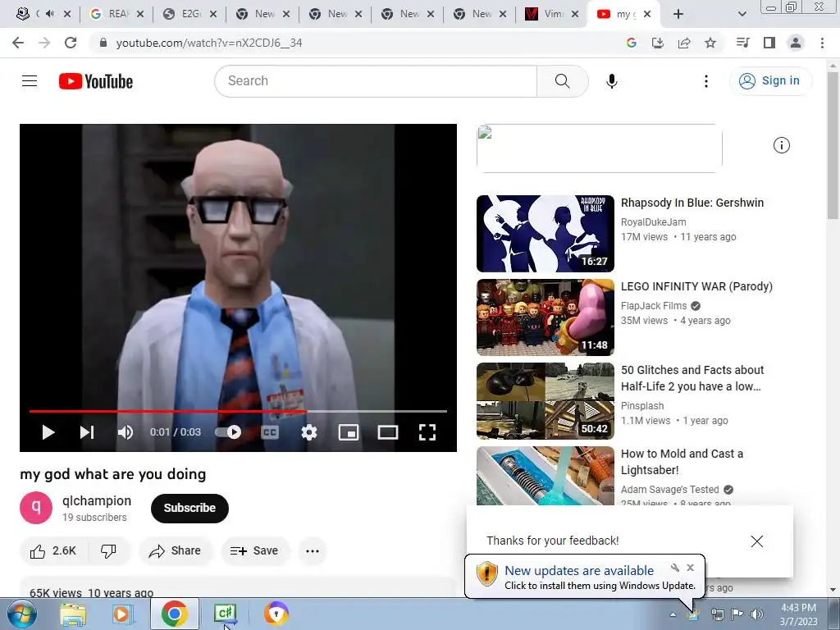
Task: Open LEGO INFINITY WAR (Parody) title
Action: 696,286
